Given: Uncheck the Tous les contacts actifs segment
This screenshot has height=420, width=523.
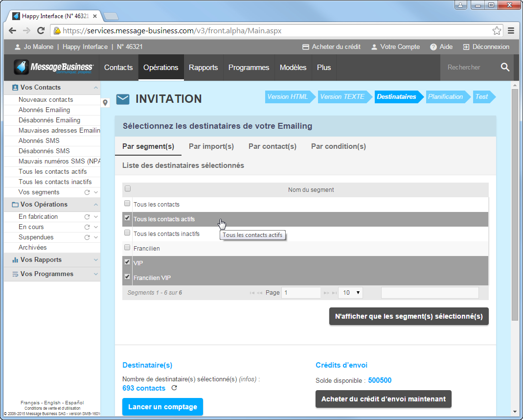Looking at the screenshot, I should point(127,218).
